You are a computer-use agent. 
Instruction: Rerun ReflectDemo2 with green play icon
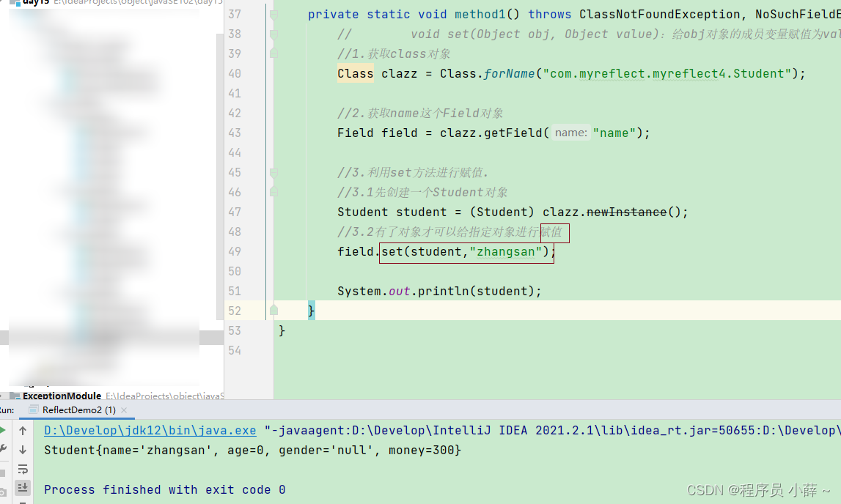click(x=3, y=430)
